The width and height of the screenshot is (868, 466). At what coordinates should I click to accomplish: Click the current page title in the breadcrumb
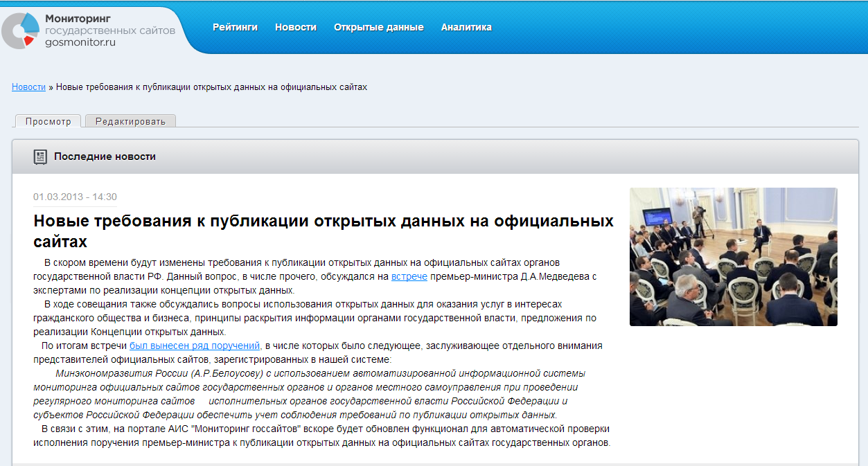point(211,87)
